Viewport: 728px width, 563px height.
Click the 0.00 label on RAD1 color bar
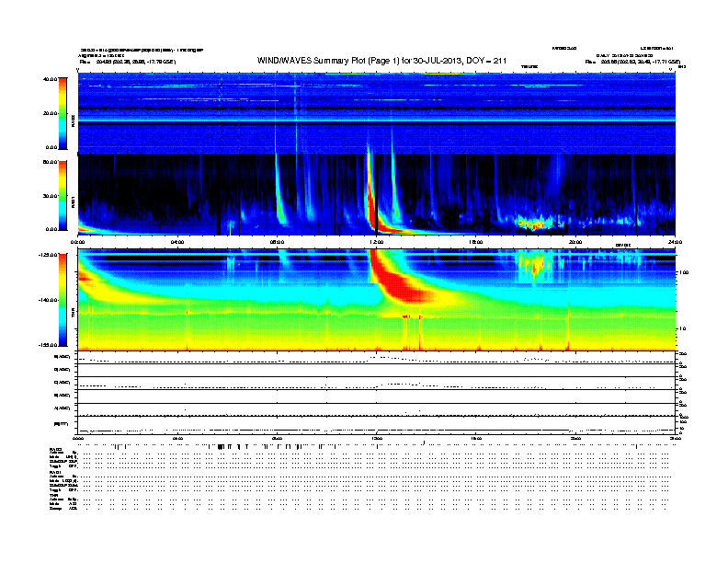click(x=51, y=229)
